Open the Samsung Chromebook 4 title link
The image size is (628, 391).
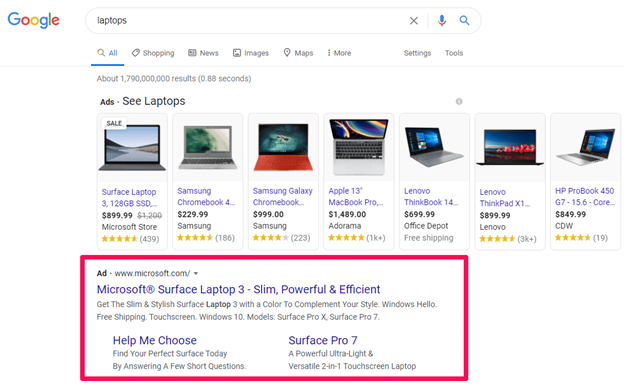pyautogui.click(x=206, y=197)
